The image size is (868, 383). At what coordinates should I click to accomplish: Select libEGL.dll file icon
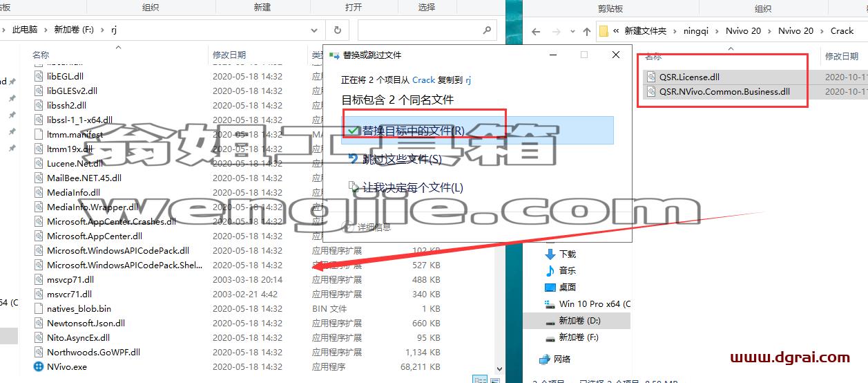(40, 76)
